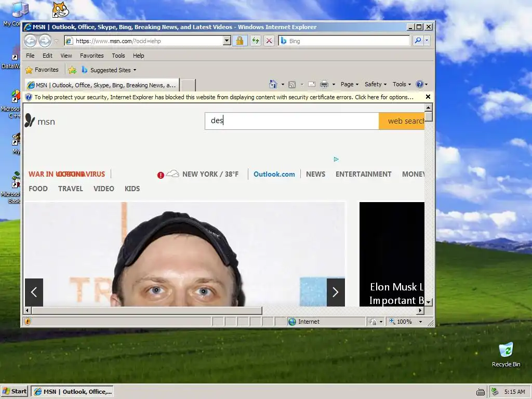The height and width of the screenshot is (399, 532).
Task: Click the Home page icon
Action: tap(273, 84)
